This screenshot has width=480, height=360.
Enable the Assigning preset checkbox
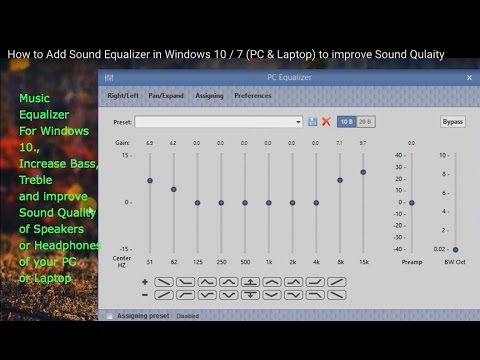tap(109, 316)
